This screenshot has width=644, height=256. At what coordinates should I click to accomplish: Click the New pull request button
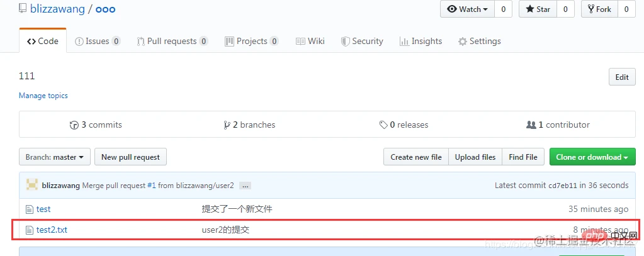click(130, 157)
